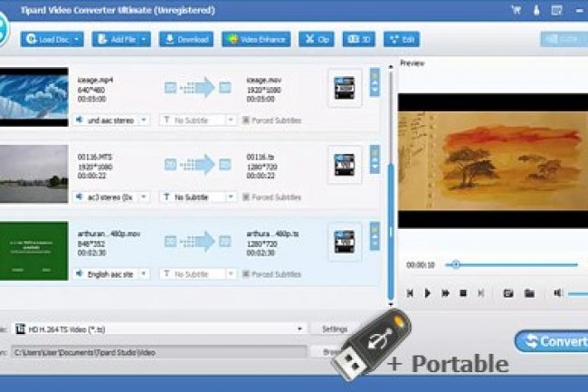Open the HD H.264 TS Video profile dropdown

click(300, 329)
